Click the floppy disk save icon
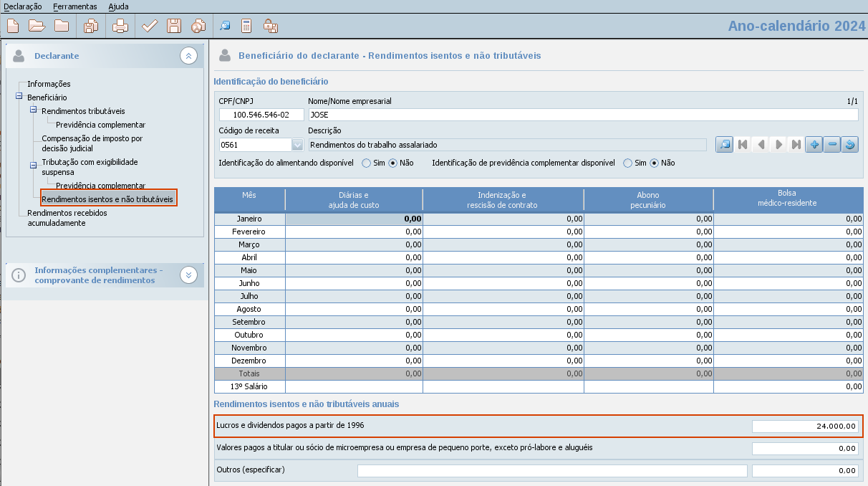Screen dimensions: 868x486 point(174,27)
